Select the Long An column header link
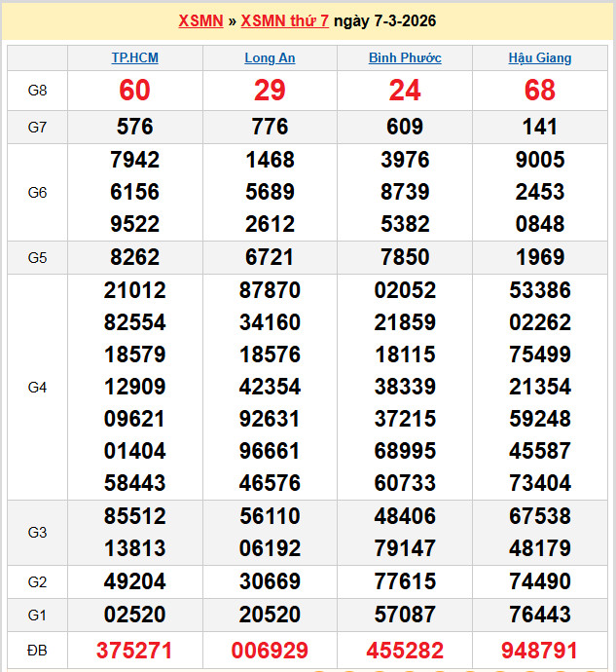This screenshot has height=672, width=616. coord(270,57)
